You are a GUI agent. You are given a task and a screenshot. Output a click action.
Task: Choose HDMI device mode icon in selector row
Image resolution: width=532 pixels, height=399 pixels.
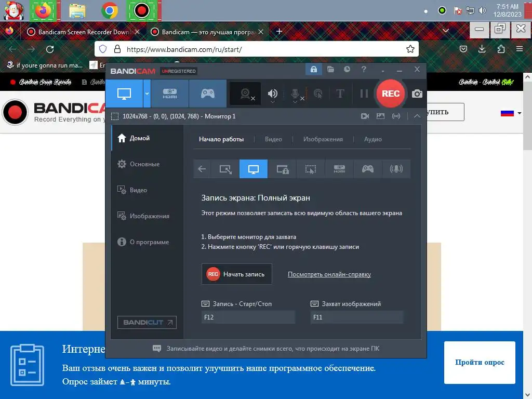click(x=339, y=169)
